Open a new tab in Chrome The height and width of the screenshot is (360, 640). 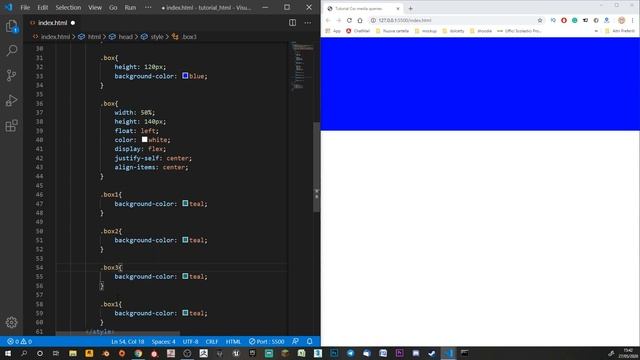tap(411, 9)
